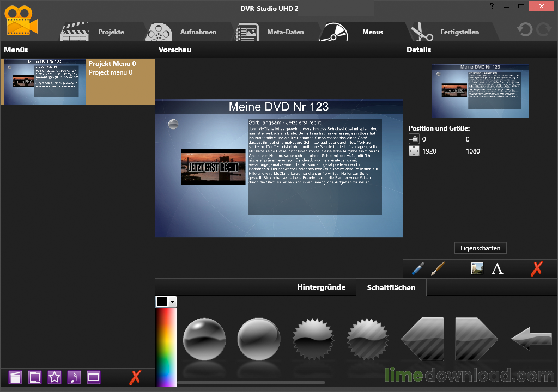
Task: Open the text tool with the A icon
Action: coord(498,268)
